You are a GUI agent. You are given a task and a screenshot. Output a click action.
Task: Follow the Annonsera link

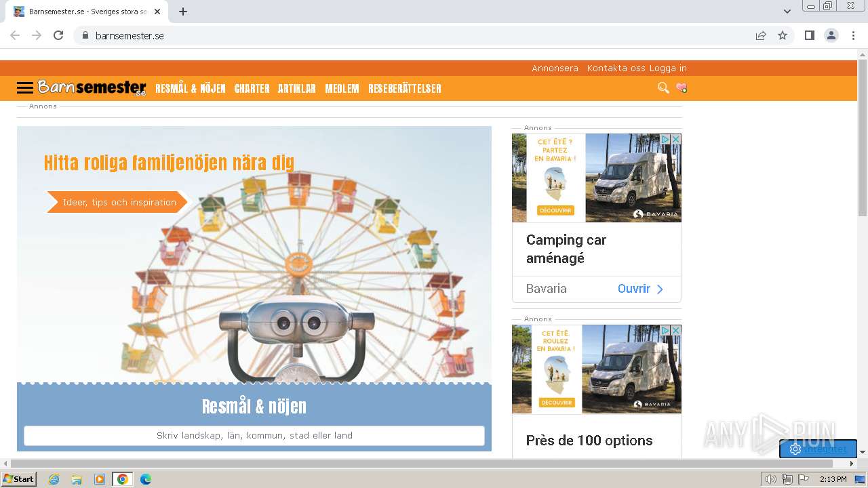[x=555, y=68]
